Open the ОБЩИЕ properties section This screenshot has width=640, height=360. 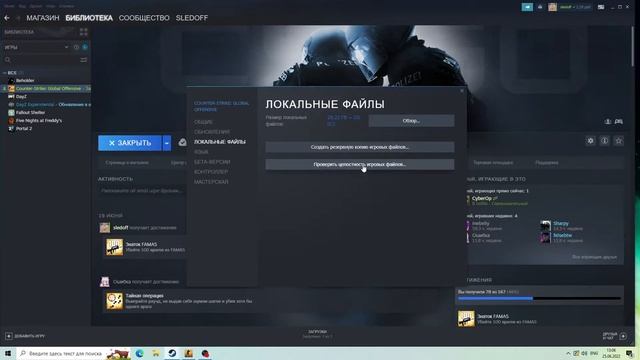tap(203, 122)
